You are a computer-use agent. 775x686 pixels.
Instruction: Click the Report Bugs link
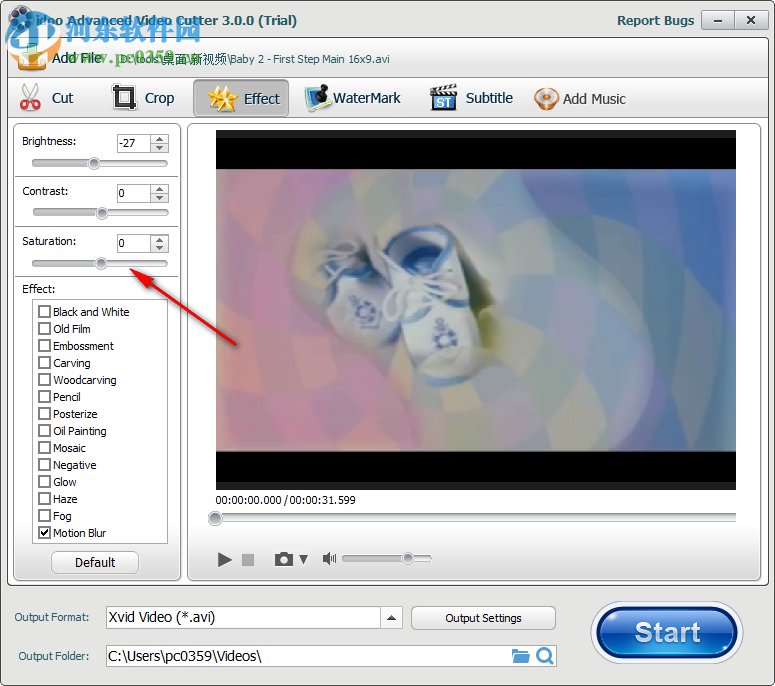click(655, 21)
